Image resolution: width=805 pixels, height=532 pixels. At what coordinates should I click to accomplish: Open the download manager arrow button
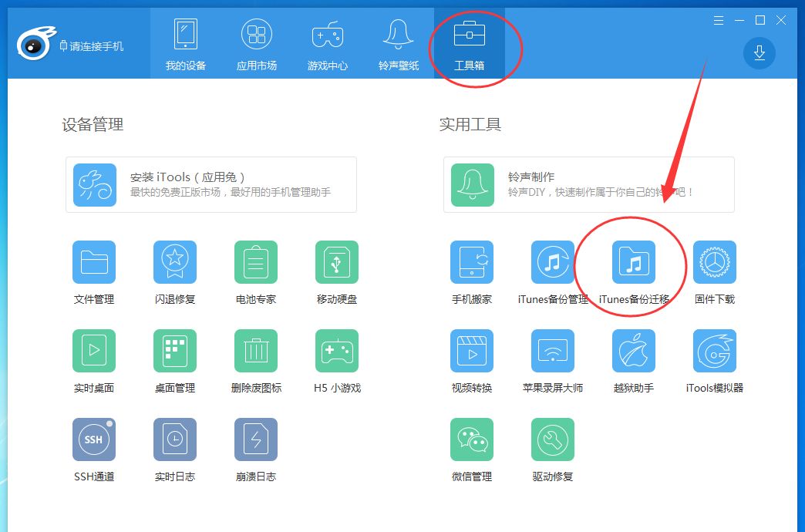pos(759,52)
